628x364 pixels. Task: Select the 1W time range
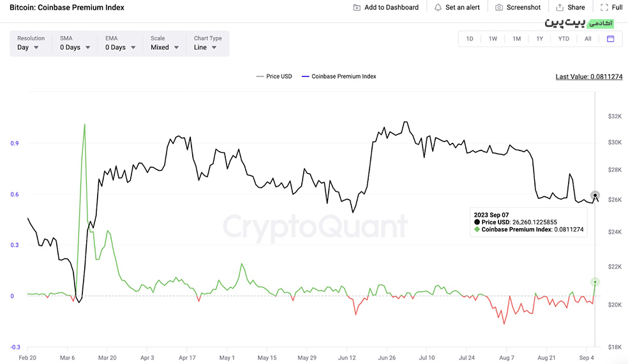point(493,39)
